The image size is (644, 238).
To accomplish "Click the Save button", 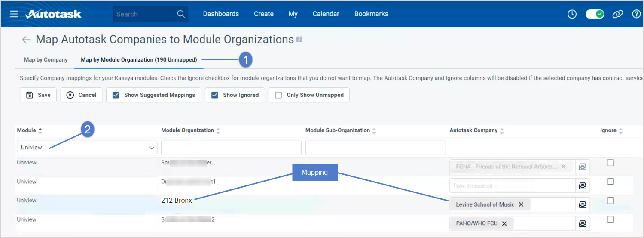I will pyautogui.click(x=38, y=95).
